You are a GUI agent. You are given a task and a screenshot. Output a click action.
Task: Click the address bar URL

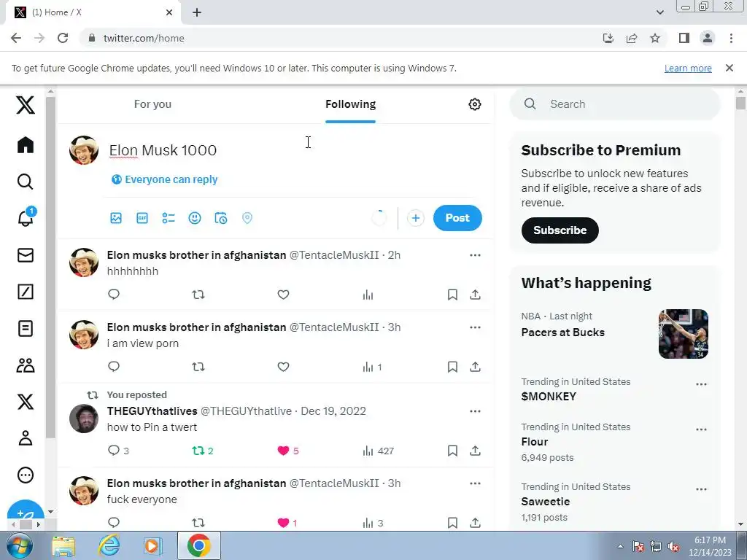pyautogui.click(x=144, y=38)
